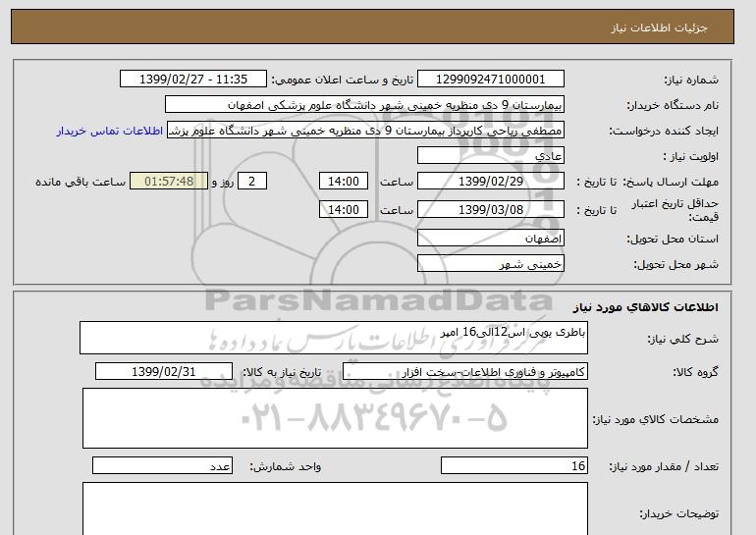
Task: Click the اطلاعات کالاهای مورد نیاز section heading
Action: click(645, 307)
